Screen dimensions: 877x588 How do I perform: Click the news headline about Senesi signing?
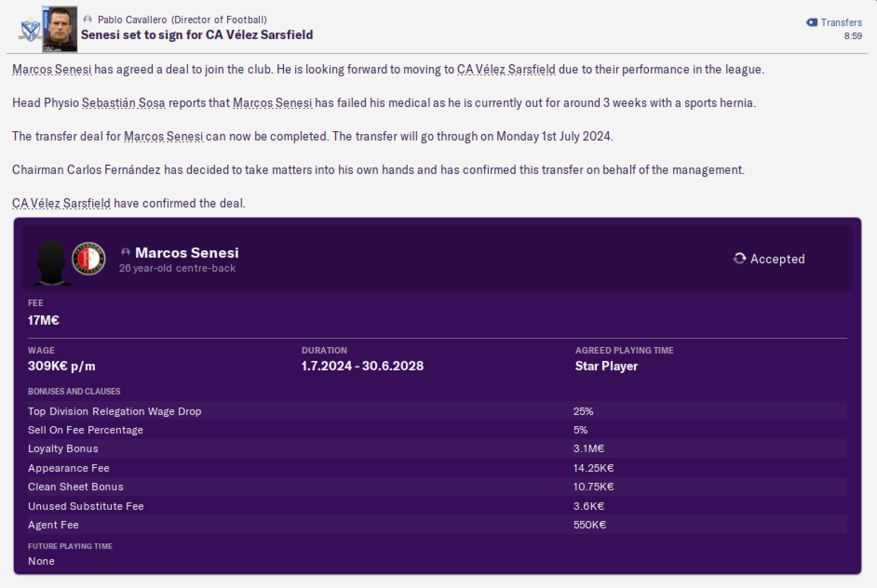tap(197, 35)
